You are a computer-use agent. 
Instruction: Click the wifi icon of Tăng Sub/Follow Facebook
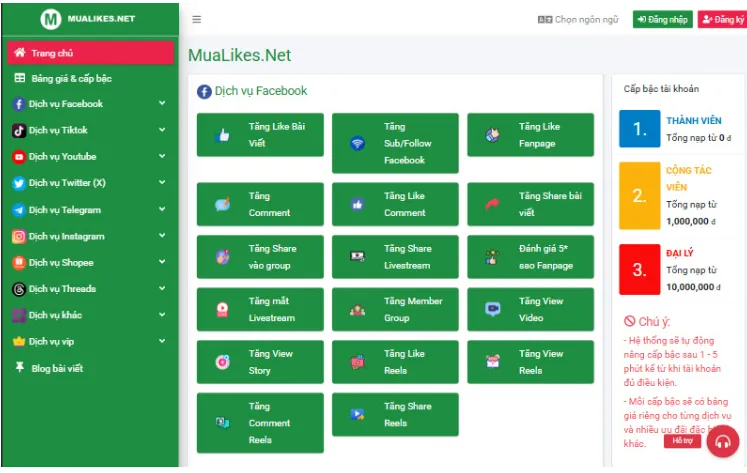(x=357, y=143)
